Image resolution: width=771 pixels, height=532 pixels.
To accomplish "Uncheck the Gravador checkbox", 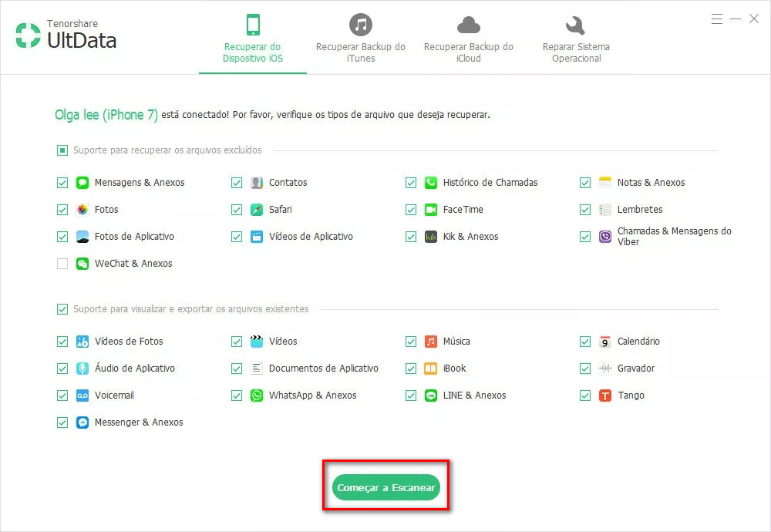I will pyautogui.click(x=585, y=369).
